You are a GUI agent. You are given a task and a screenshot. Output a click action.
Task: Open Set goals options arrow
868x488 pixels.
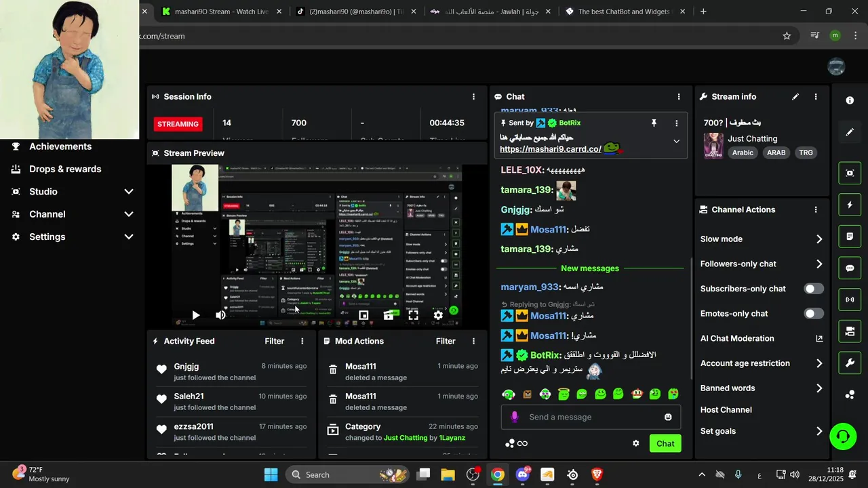coord(819,431)
